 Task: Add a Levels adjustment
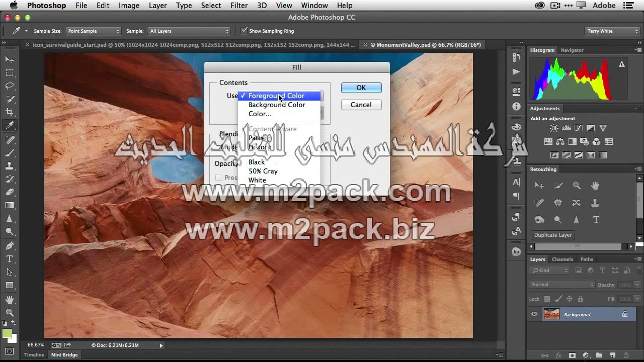[x=567, y=128]
